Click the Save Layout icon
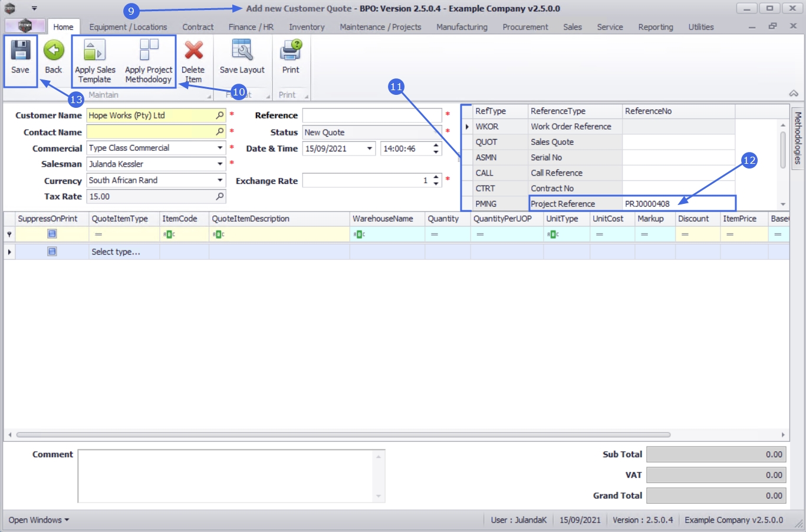The width and height of the screenshot is (806, 532). click(x=242, y=50)
